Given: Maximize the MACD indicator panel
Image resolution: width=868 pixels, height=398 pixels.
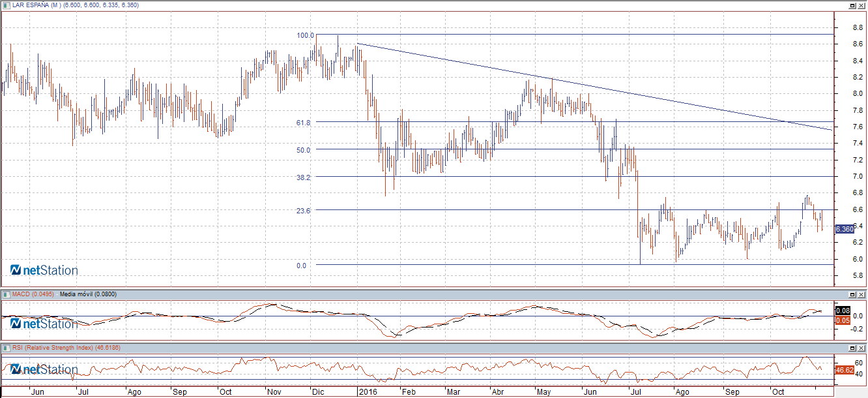Looking at the screenshot, I should (x=851, y=295).
